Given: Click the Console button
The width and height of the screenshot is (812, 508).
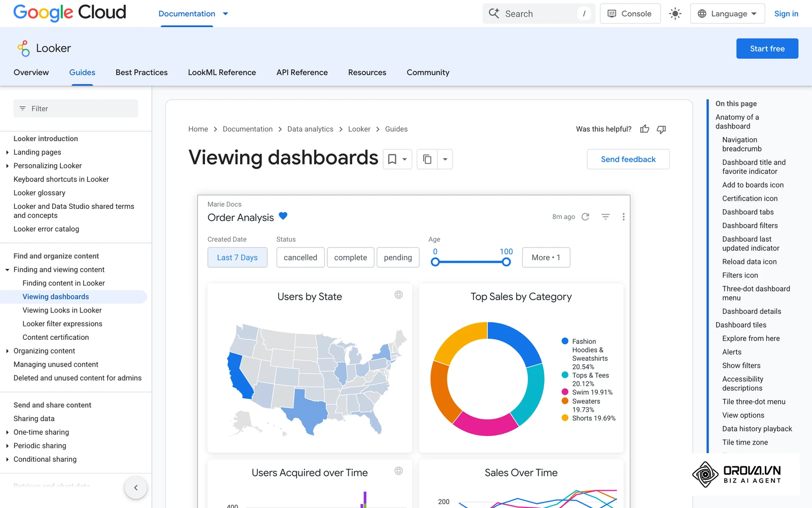Looking at the screenshot, I should pos(630,14).
